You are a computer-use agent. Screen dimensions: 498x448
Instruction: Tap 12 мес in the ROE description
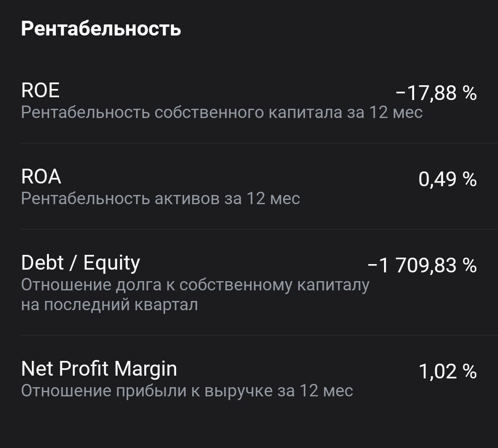[x=396, y=112]
